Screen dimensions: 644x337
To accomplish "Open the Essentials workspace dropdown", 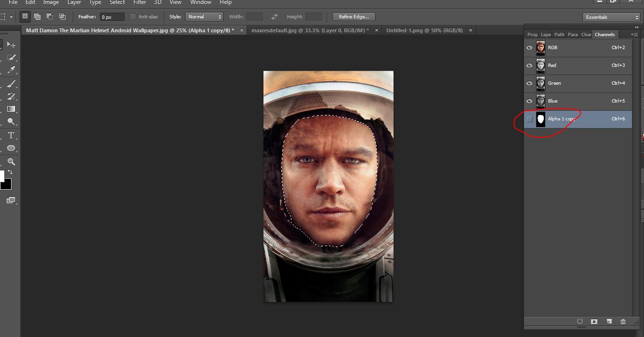I will click(611, 17).
